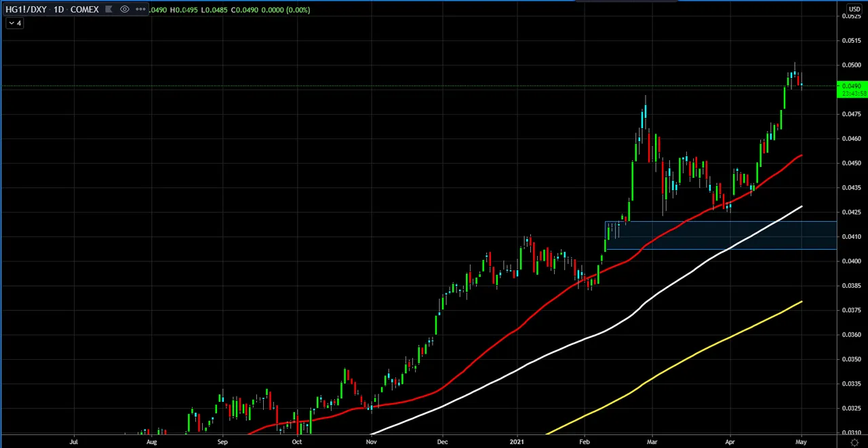Click the 0.0475 price axis label

point(852,114)
